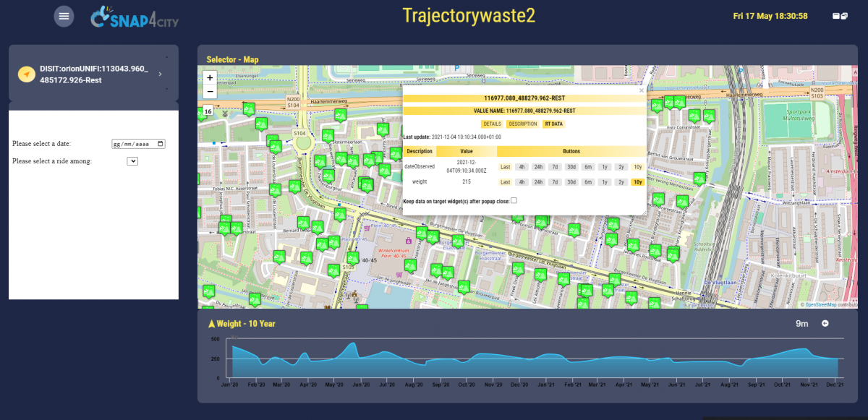Click the plus icon next to 9m
The height and width of the screenshot is (420, 868).
[x=825, y=323]
